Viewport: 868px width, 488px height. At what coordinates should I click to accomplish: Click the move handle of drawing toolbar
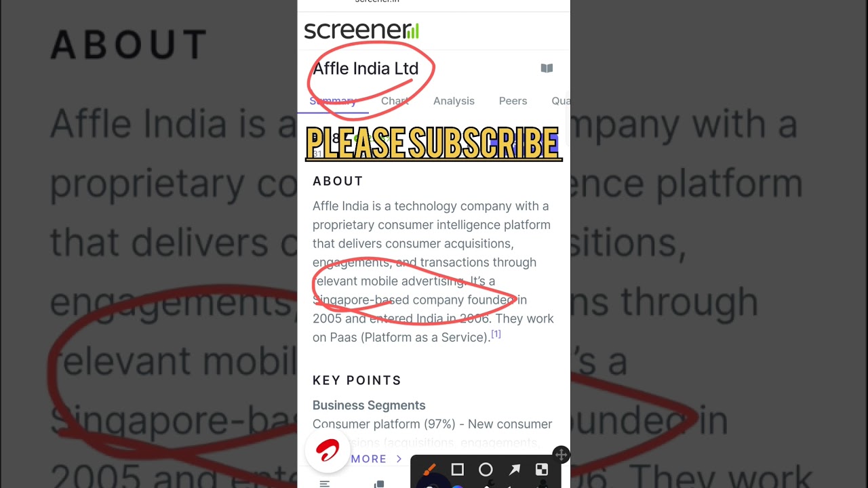pyautogui.click(x=561, y=455)
